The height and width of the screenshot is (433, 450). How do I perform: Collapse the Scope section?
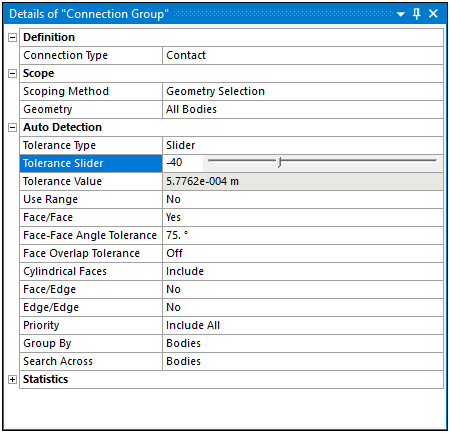[12, 73]
